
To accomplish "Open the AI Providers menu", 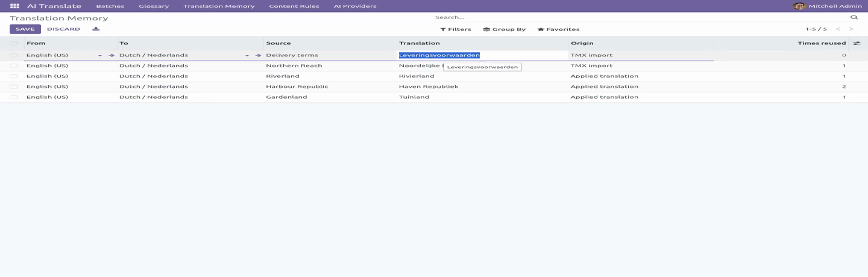I will 355,6.
